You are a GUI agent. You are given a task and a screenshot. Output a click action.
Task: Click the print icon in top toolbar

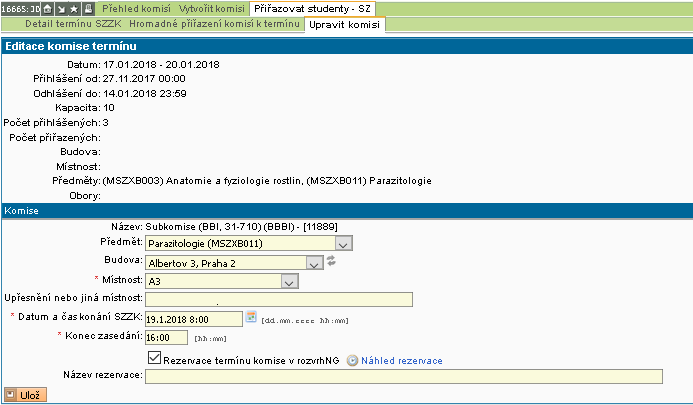pos(89,8)
